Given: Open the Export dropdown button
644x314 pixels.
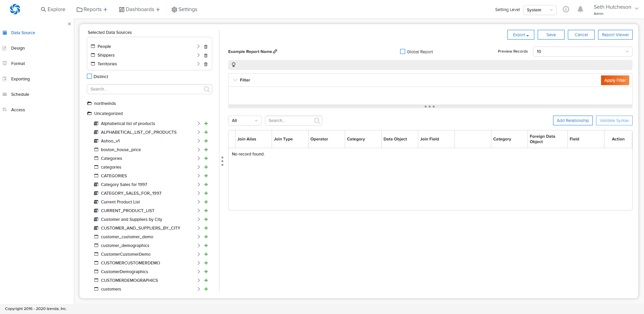Looking at the screenshot, I should [521, 35].
